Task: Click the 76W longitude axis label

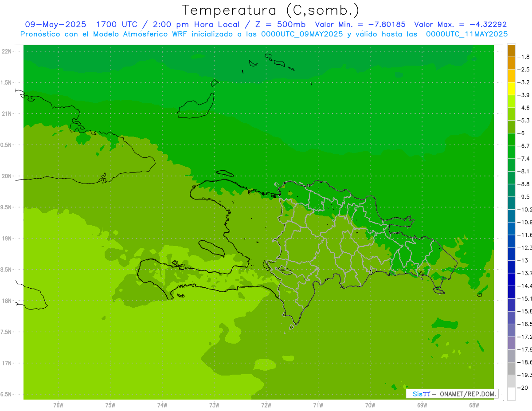Action: 58,405
